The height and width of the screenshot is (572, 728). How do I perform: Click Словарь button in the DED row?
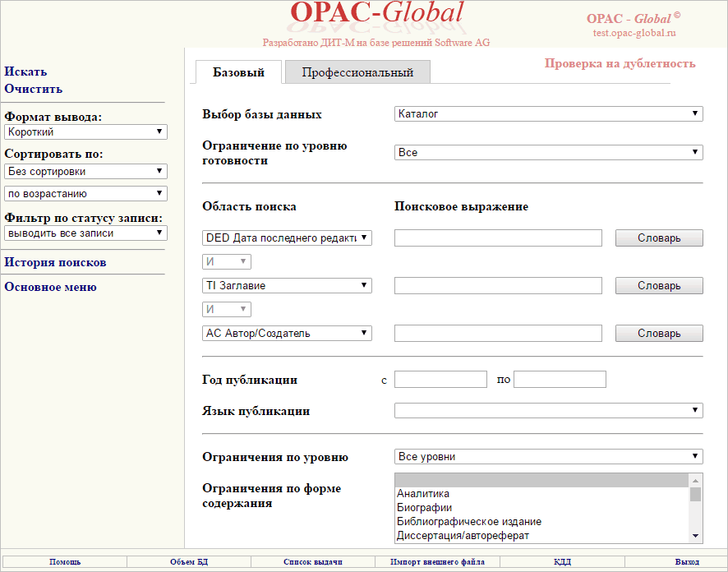pos(659,238)
